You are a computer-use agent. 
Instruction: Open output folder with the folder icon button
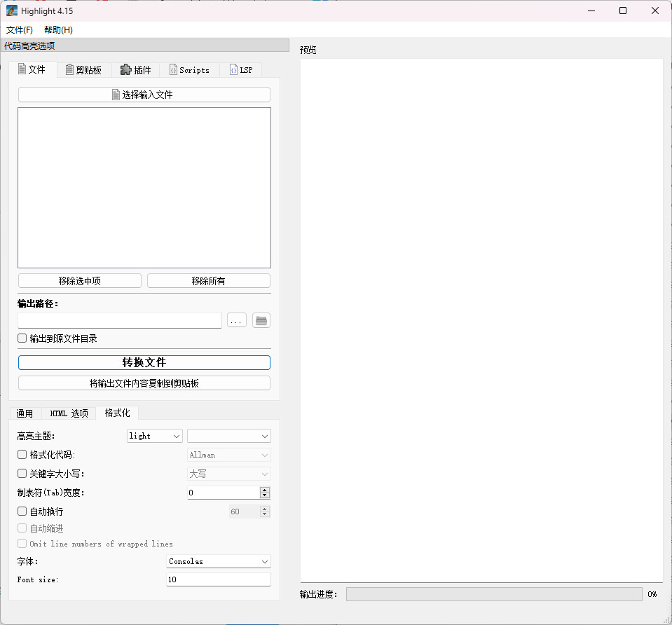261,320
